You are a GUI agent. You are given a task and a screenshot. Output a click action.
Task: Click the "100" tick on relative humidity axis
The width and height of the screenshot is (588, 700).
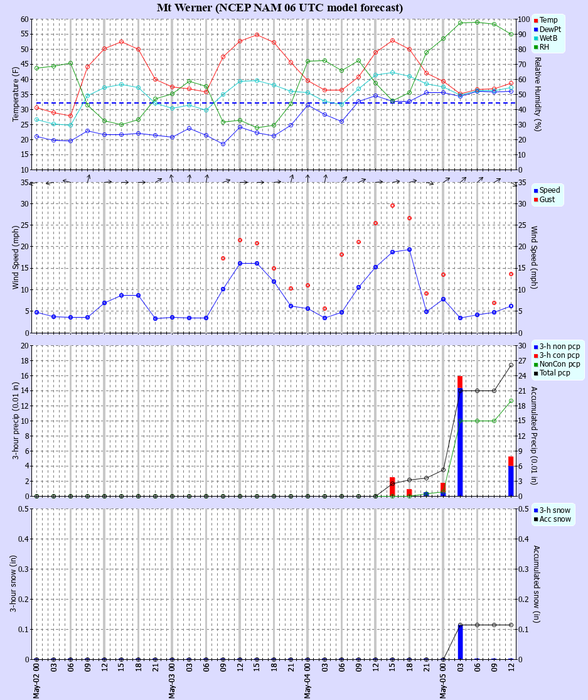525,19
